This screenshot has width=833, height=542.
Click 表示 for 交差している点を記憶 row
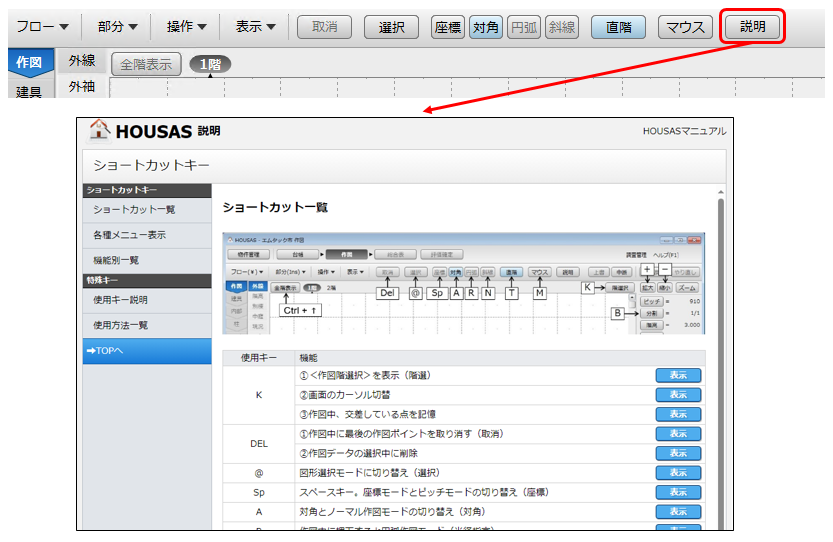click(678, 414)
